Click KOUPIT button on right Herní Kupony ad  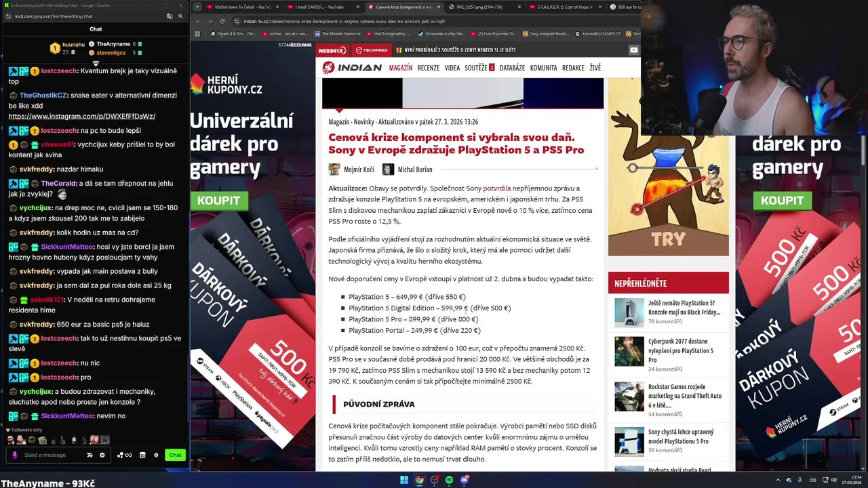point(782,201)
